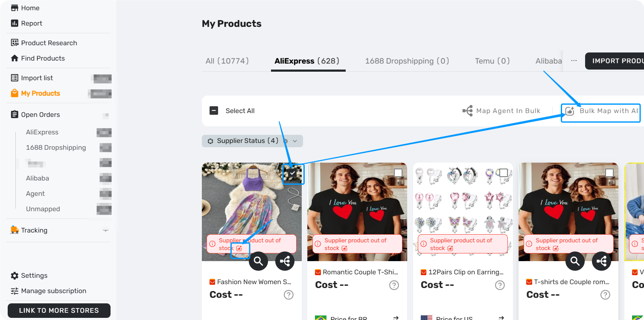Click magnifier icon on Fashion New Women product
The height and width of the screenshot is (320, 644).
point(258,261)
